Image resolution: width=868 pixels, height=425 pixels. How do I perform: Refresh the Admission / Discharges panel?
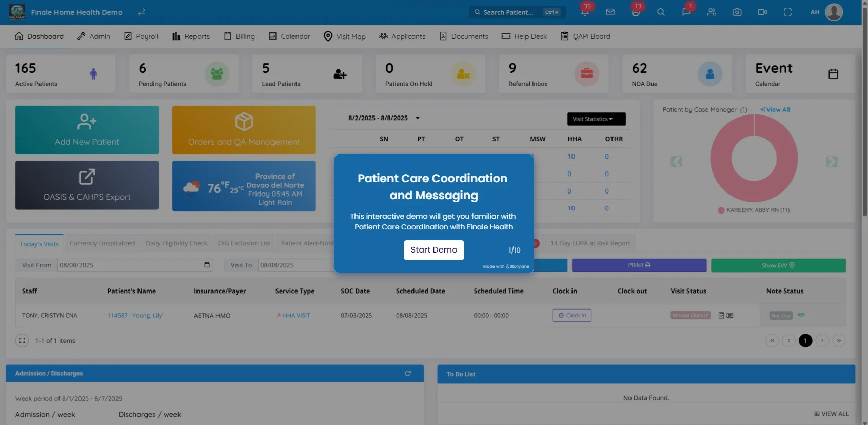pos(408,374)
